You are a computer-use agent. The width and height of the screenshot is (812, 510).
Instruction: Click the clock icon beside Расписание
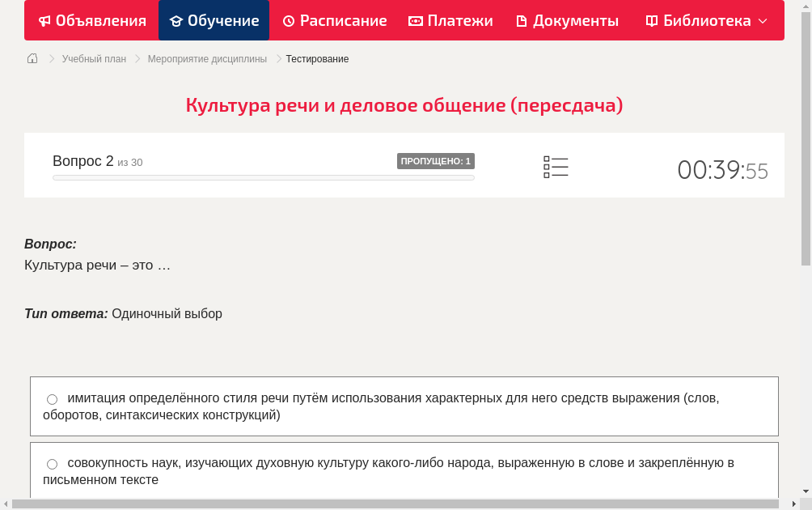coord(289,20)
